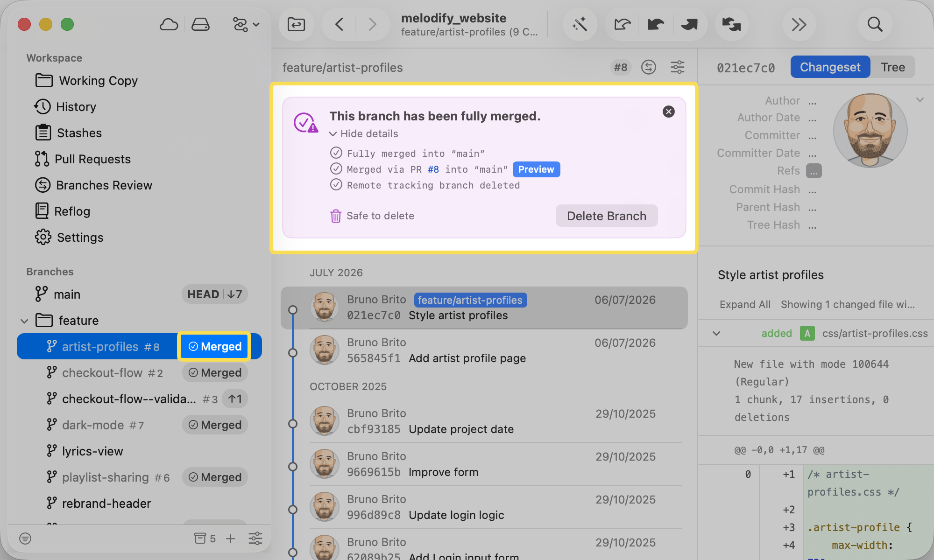The width and height of the screenshot is (934, 560).
Task: Click the Merged badge on playlist-sharing
Action: 215,477
